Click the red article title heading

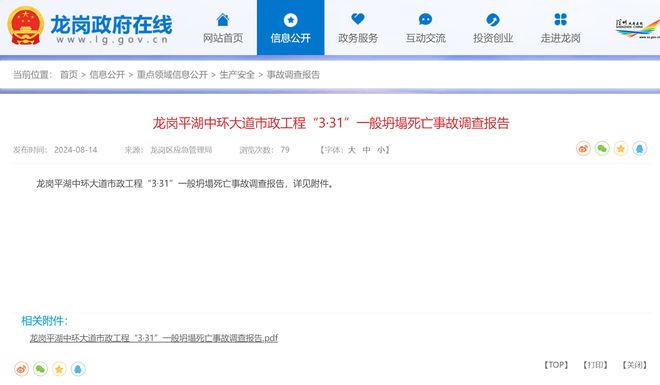coord(331,123)
